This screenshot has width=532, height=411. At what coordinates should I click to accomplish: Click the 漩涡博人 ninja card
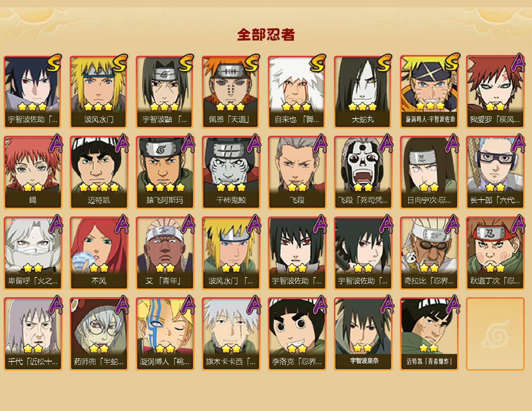pos(165,334)
